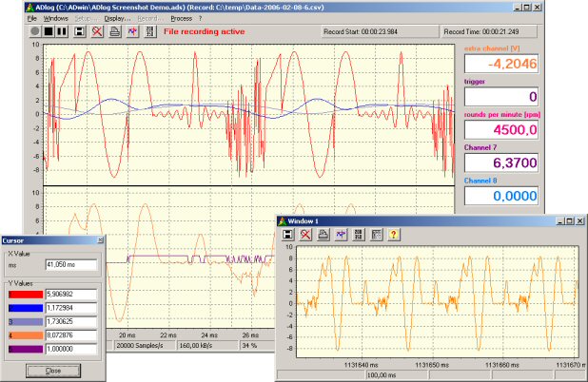The image size is (588, 382).
Task: Click the printer icon in ADlog main toolbar
Action: (115, 31)
